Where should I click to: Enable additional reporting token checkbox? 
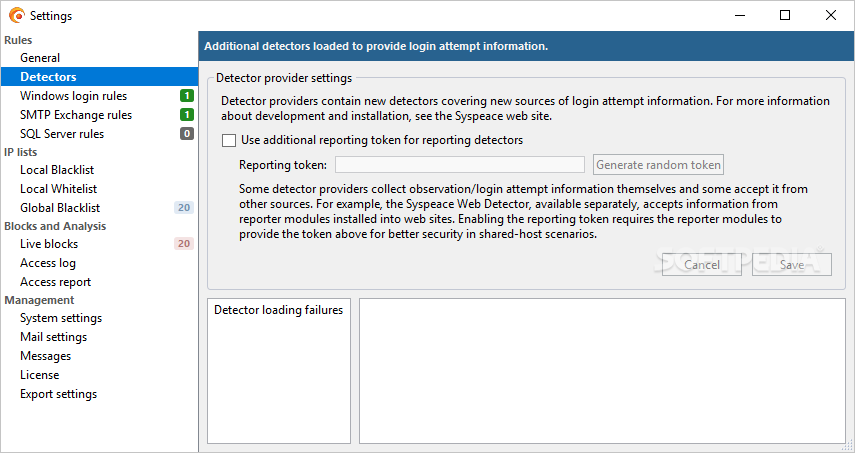[x=229, y=141]
